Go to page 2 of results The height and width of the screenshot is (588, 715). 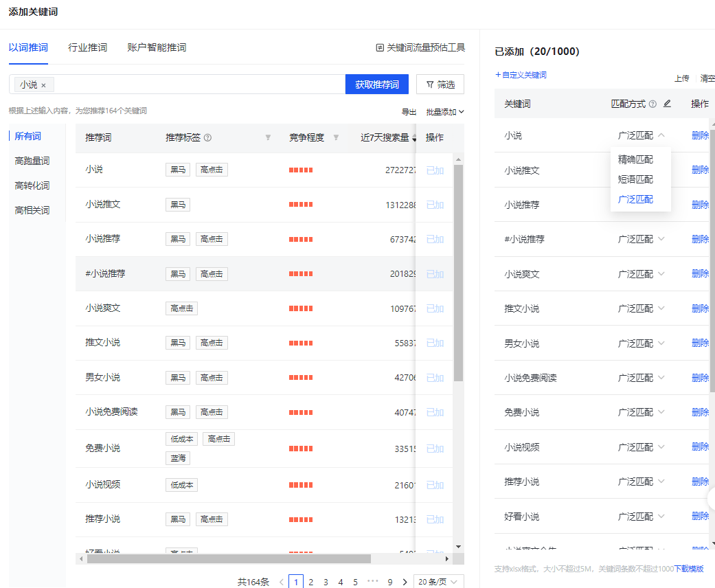(311, 581)
